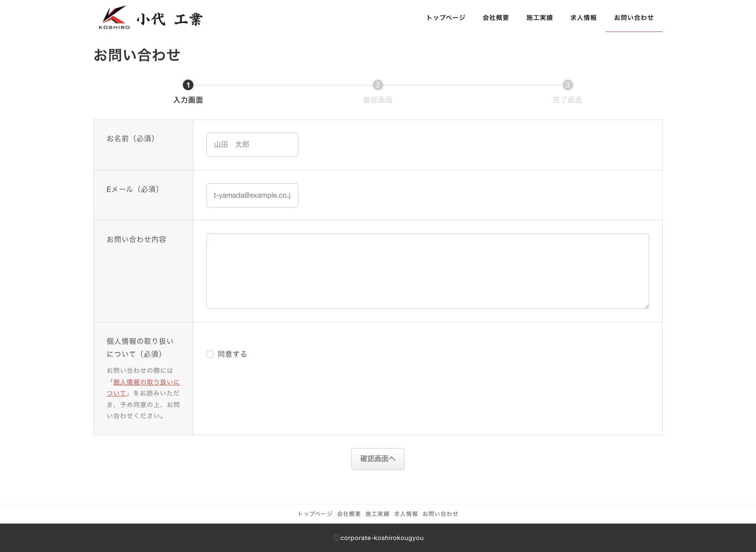
Task: Click the Koshiro K logo icon
Action: (x=114, y=17)
